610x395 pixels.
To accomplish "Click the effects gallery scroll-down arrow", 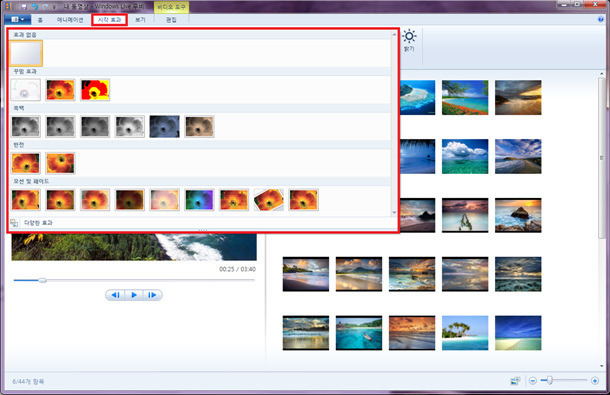I will pyautogui.click(x=394, y=212).
